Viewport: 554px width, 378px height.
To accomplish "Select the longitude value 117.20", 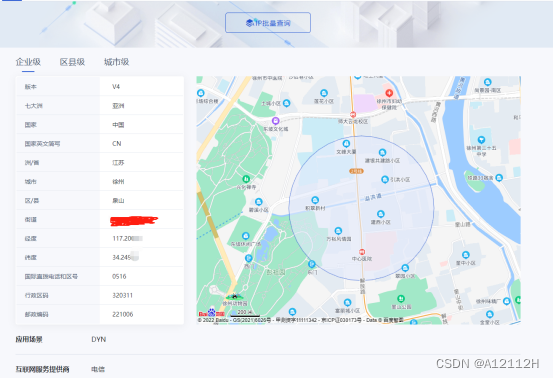I will tap(127, 238).
